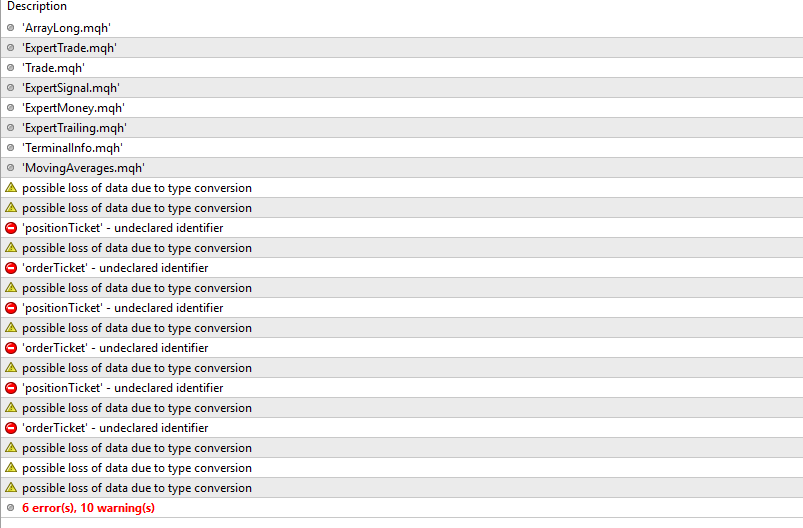The width and height of the screenshot is (803, 528).
Task: Click the Description column header
Action: pos(37,6)
